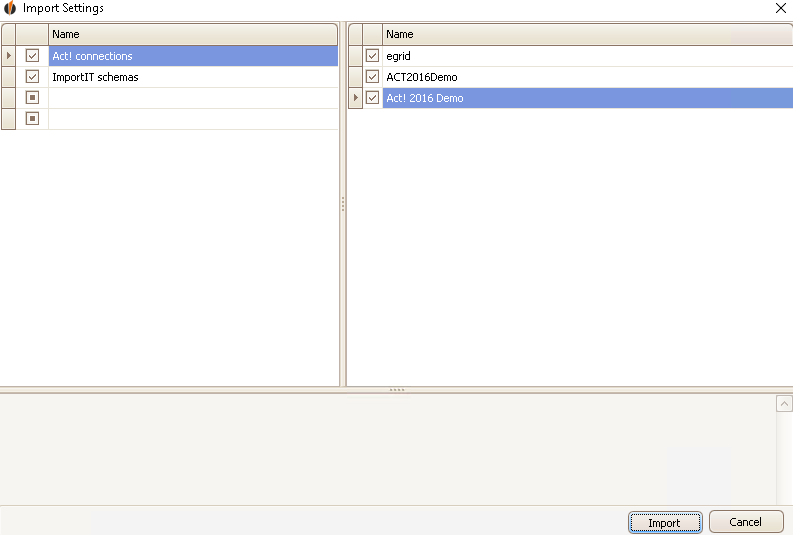The image size is (793, 535).
Task: Uncheck the ImportIT schemas checkbox
Action: [x=32, y=77]
